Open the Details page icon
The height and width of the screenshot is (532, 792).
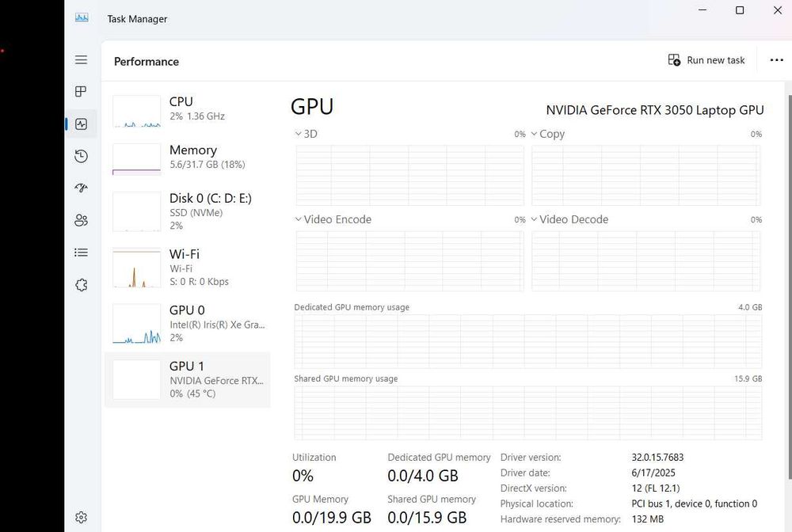click(x=81, y=253)
